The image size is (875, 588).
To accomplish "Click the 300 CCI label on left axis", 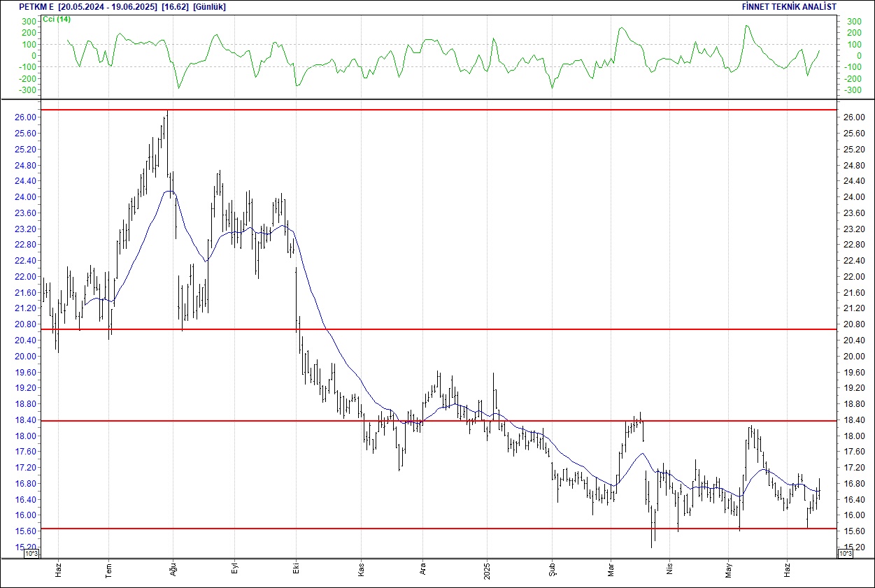I will click(x=28, y=22).
